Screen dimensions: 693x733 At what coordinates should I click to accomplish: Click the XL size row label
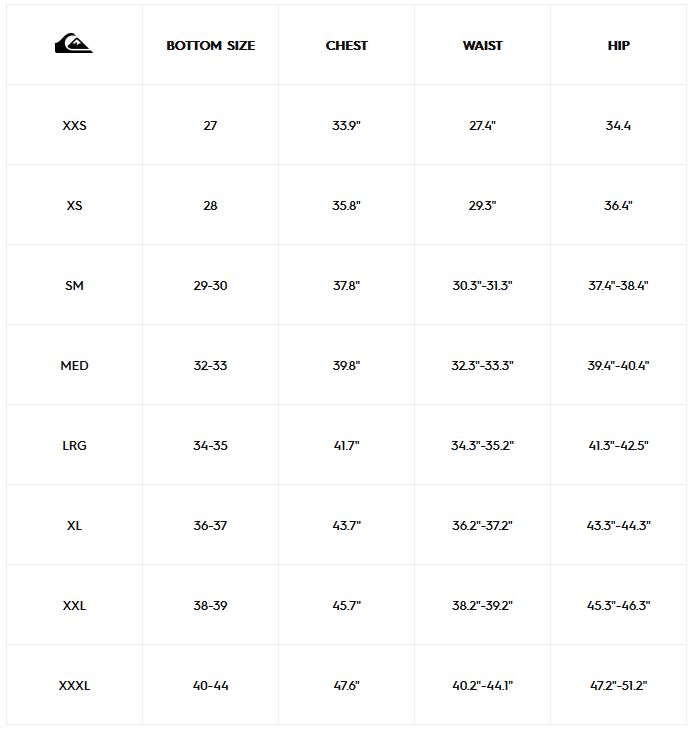click(74, 526)
